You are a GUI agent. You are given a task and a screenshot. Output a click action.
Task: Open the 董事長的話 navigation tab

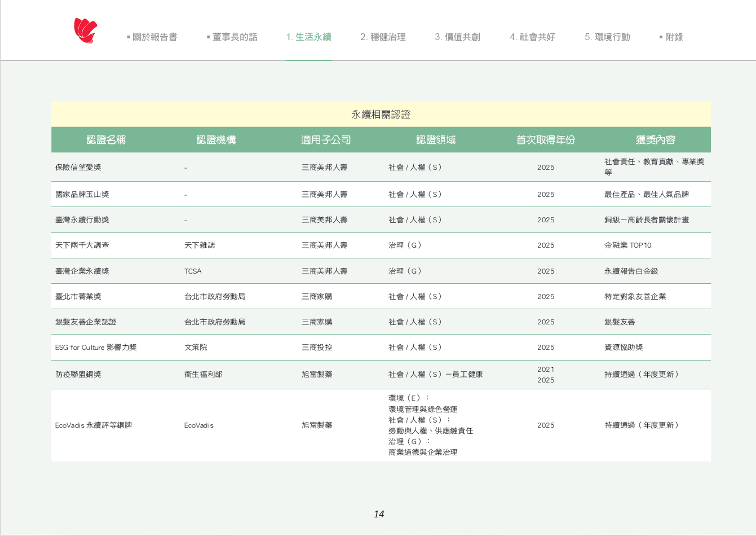tap(232, 37)
